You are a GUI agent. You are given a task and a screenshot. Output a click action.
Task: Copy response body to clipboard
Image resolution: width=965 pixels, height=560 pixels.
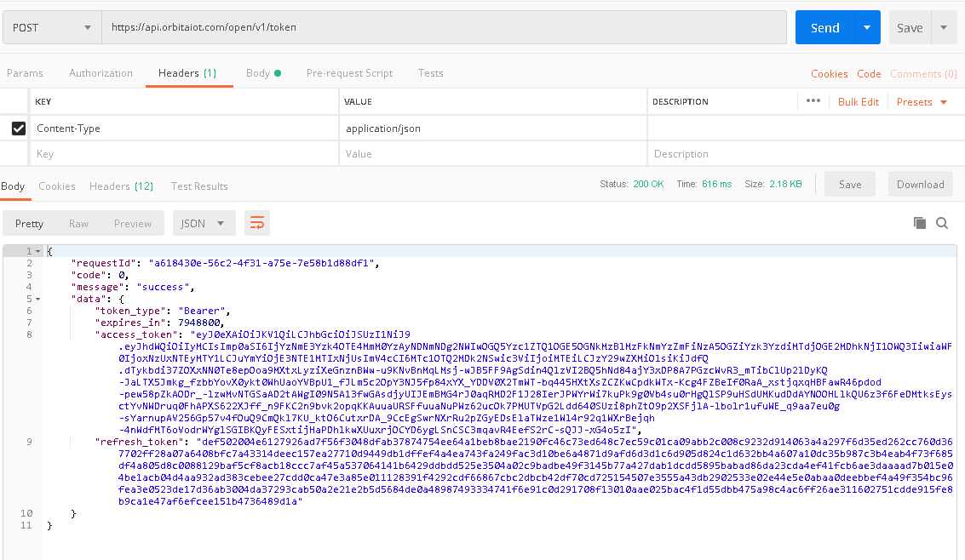[919, 223]
